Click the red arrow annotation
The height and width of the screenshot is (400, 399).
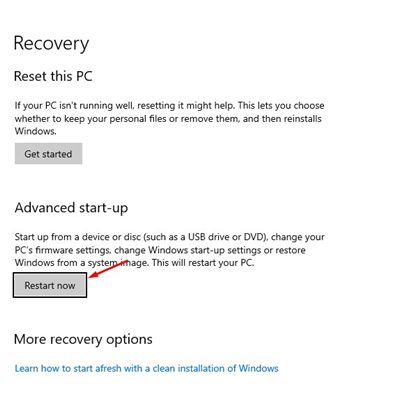coord(109,269)
